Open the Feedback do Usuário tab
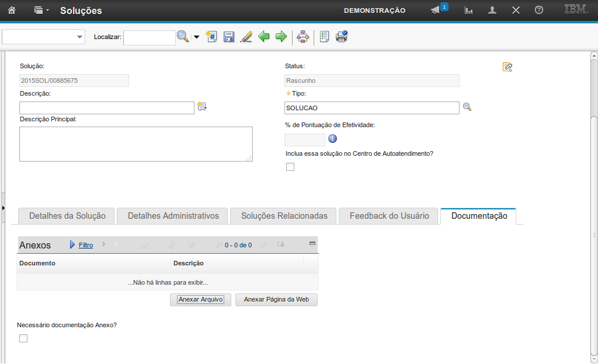Viewport: 598px width, 364px height. point(389,216)
